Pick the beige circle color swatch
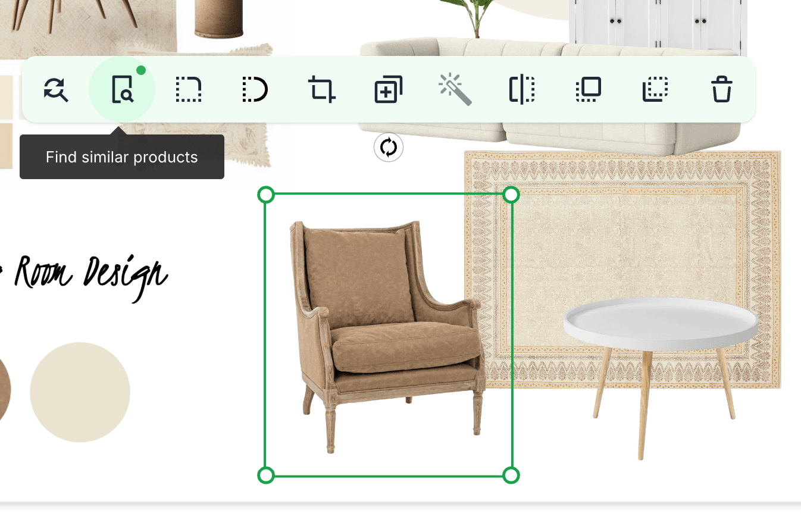Screen dimensions: 801x532 click(80, 392)
